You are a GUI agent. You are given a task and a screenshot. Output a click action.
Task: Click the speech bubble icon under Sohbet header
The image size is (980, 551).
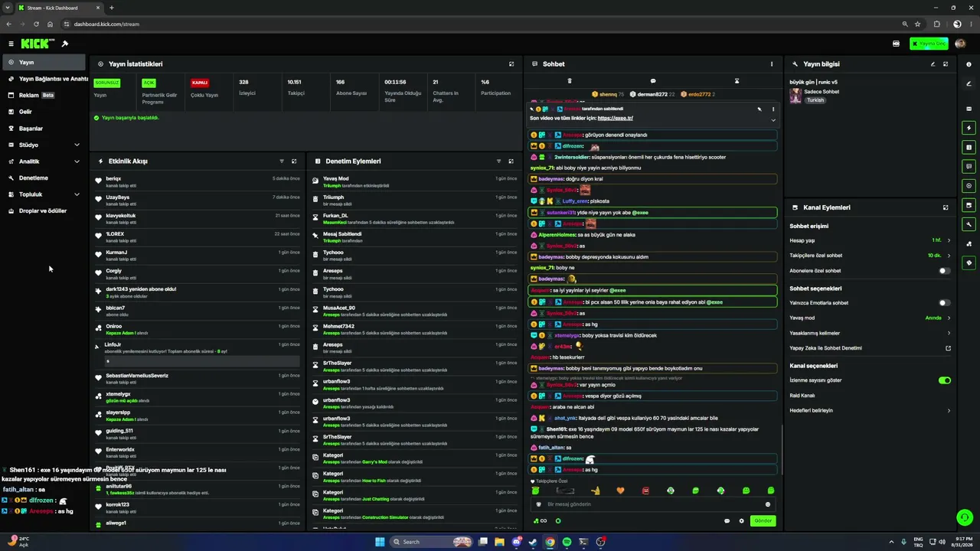[653, 81]
